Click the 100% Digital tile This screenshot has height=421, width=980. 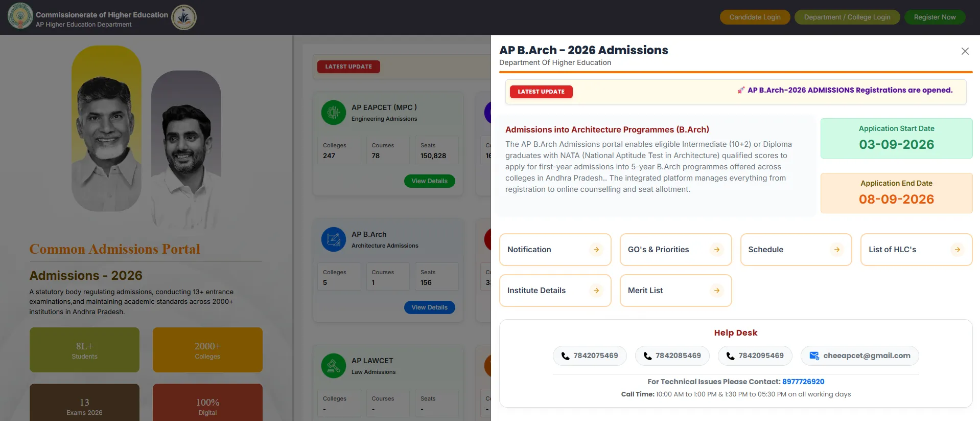[207, 403]
